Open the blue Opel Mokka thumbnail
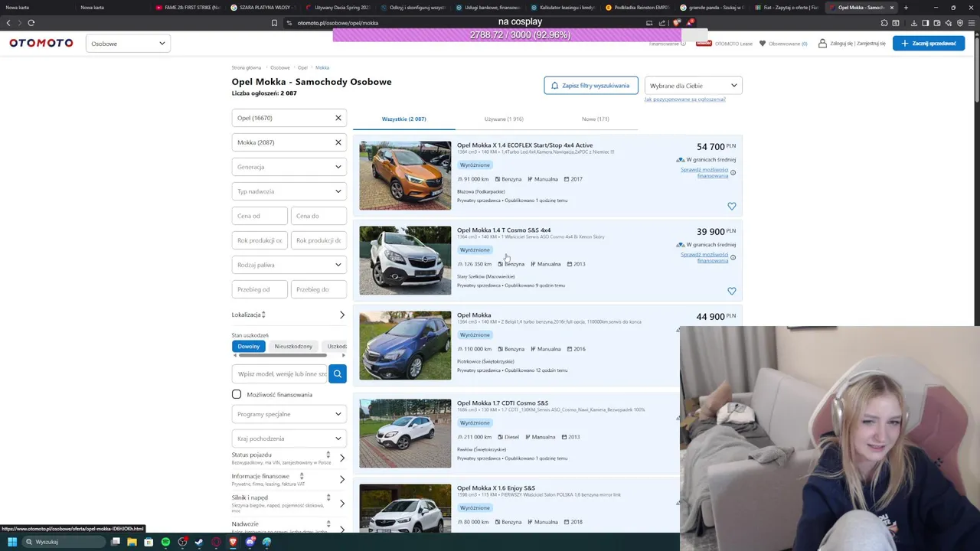980x551 pixels. tap(405, 345)
